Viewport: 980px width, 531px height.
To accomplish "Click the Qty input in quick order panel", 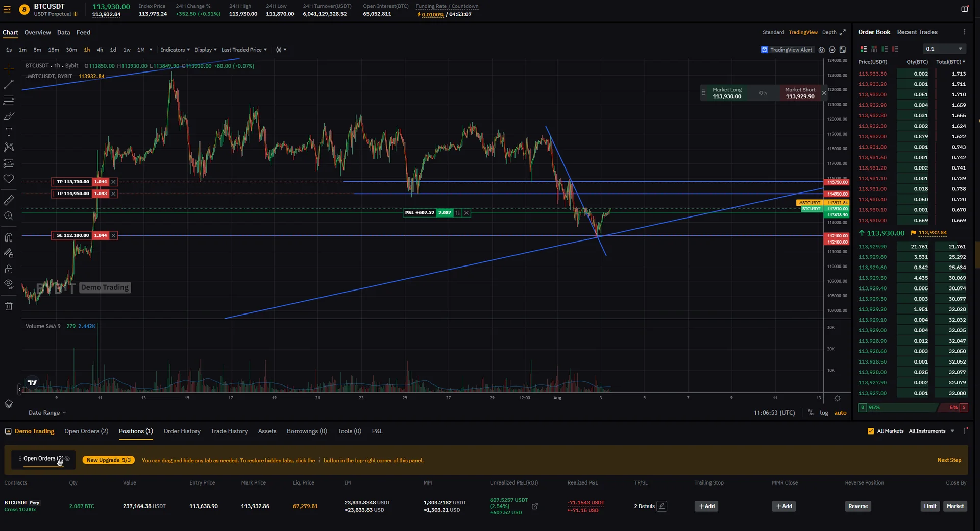I will tap(764, 93).
